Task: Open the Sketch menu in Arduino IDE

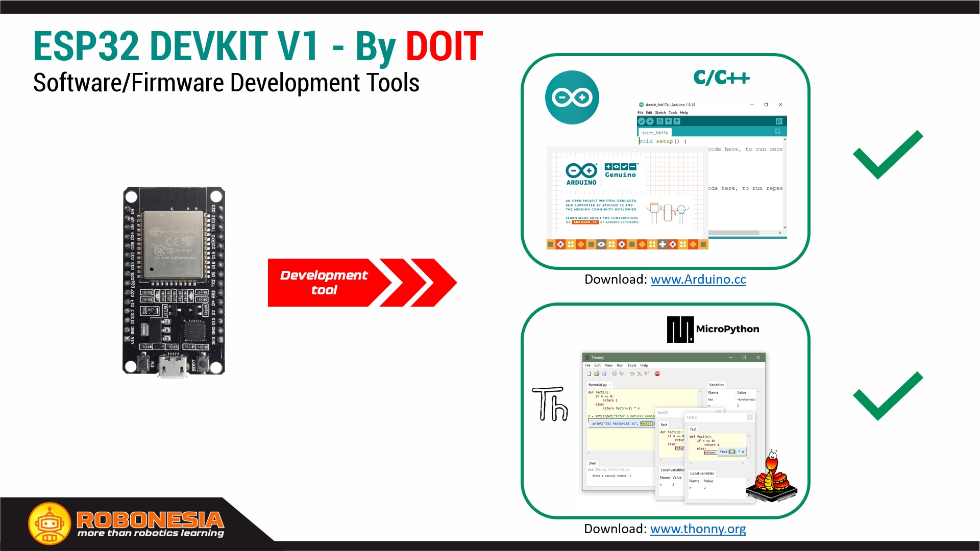Action: pos(660,113)
